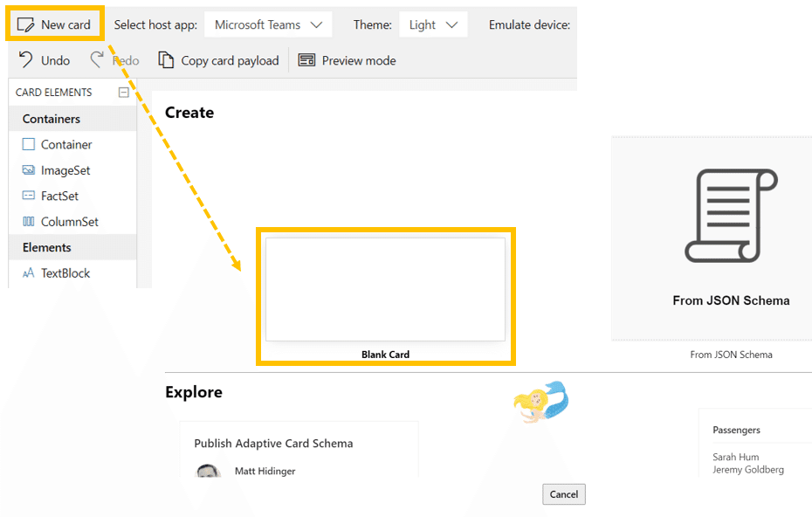Click the Cancel button
Screen dimensions: 812x517
click(x=564, y=494)
